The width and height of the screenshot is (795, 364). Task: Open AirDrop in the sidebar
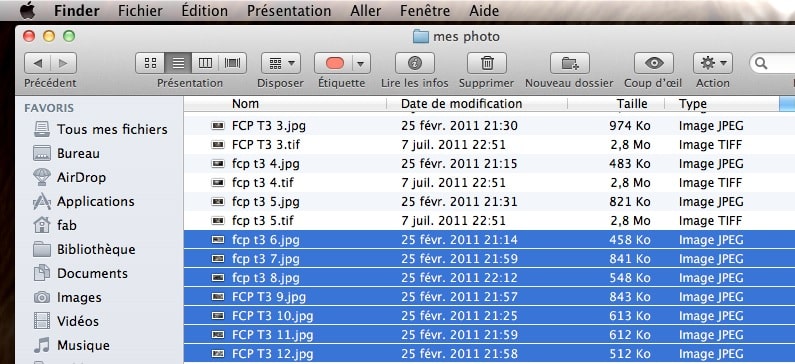tap(69, 177)
